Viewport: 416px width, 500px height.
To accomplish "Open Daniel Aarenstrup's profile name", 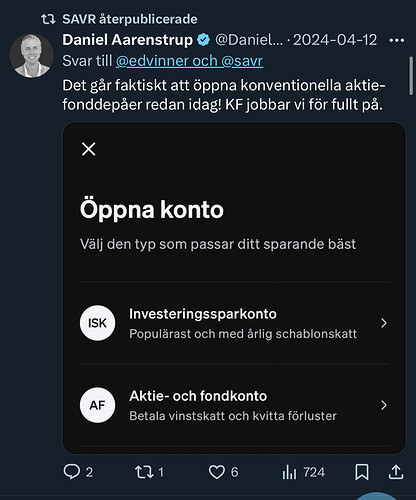I will [x=127, y=40].
